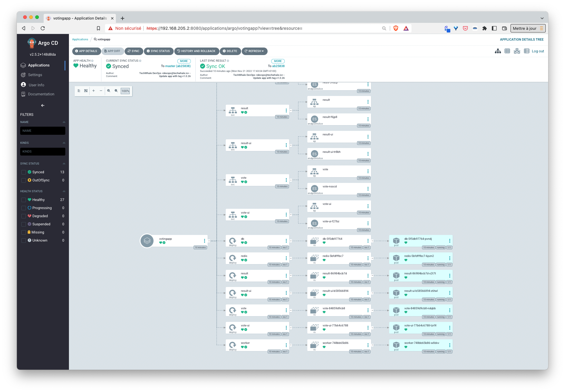
Task: Open kebab menu for worker deployment
Action: click(286, 345)
